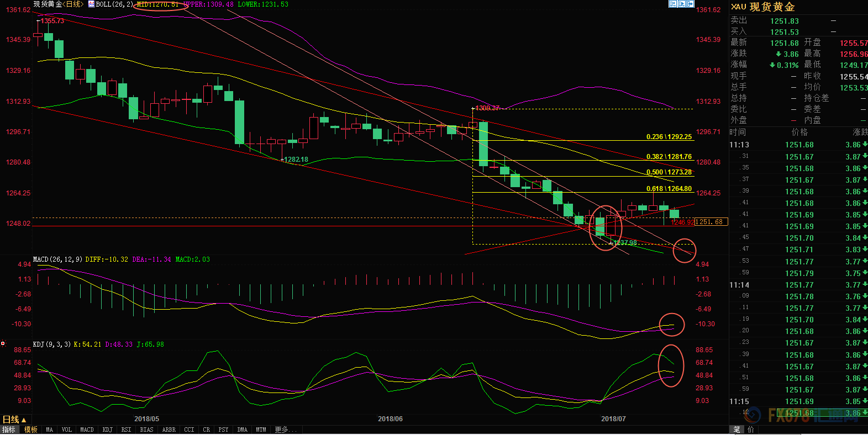The width and height of the screenshot is (868, 435).
Task: Click the 2018/06 date marker on the time axis
Action: click(390, 419)
